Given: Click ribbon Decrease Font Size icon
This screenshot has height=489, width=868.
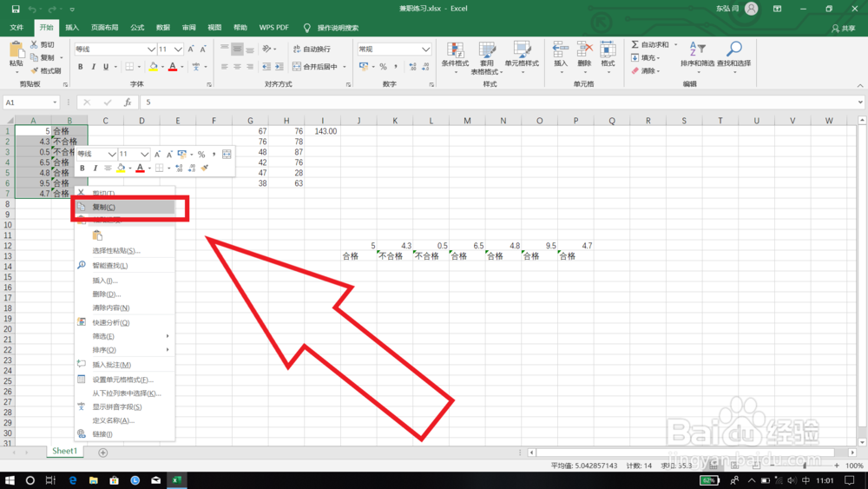Looking at the screenshot, I should tap(203, 50).
